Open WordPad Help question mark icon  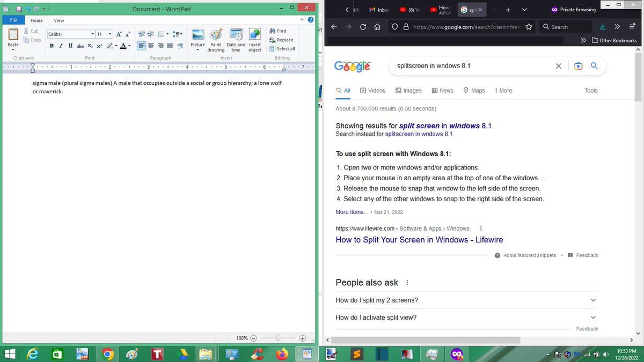click(310, 20)
